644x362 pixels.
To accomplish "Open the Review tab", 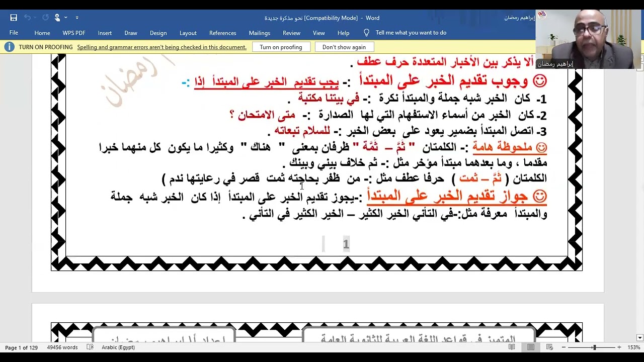I will pyautogui.click(x=291, y=33).
